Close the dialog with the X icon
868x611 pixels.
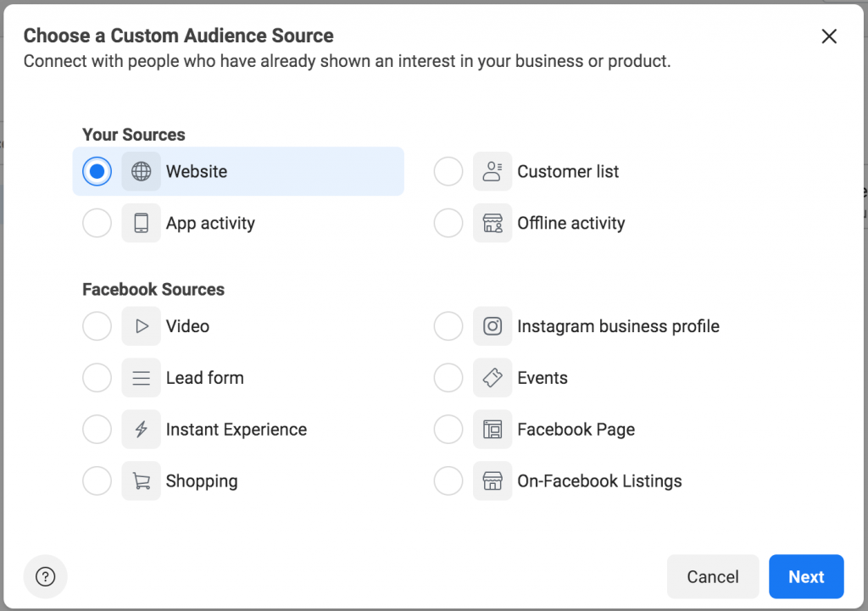[x=829, y=36]
